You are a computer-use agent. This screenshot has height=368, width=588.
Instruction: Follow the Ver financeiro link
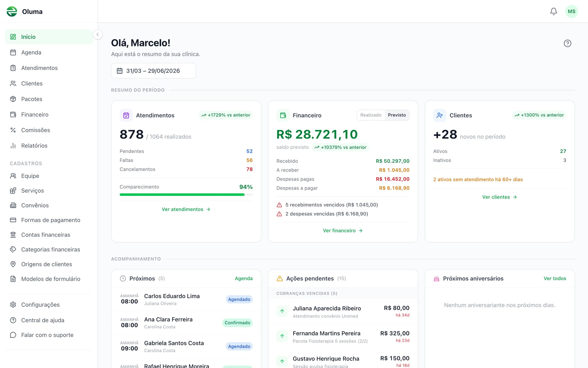pos(343,231)
